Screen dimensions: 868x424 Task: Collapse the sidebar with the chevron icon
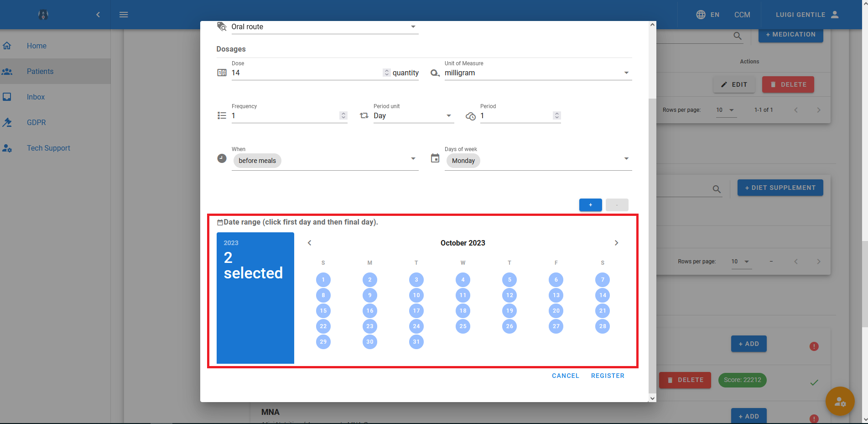pos(98,15)
